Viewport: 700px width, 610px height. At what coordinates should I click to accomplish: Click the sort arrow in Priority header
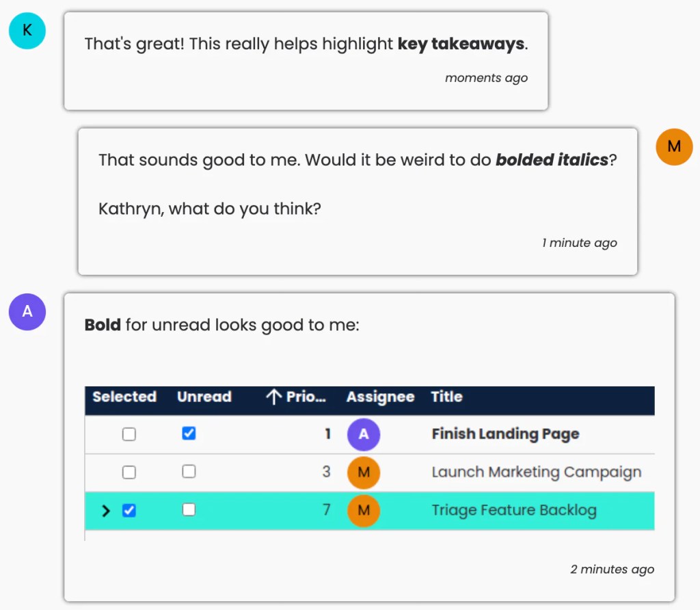273,397
